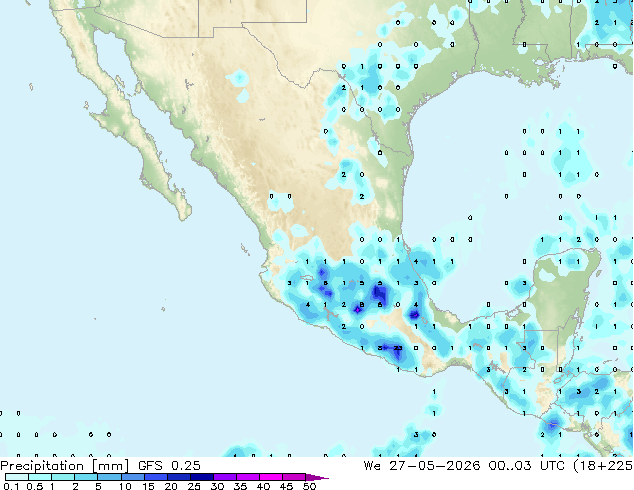The image size is (634, 490).
Task: Click the legend label '0.5'
Action: [x=35, y=486]
